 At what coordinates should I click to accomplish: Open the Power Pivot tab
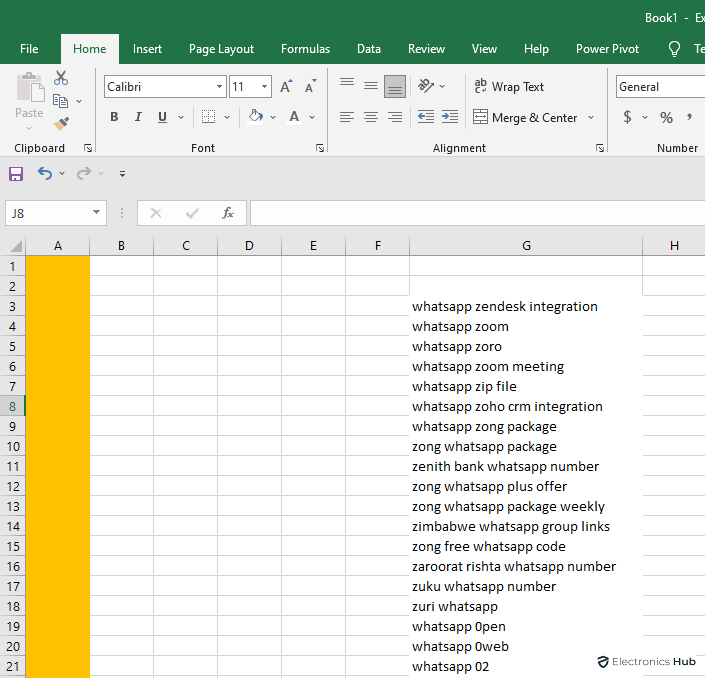click(607, 49)
